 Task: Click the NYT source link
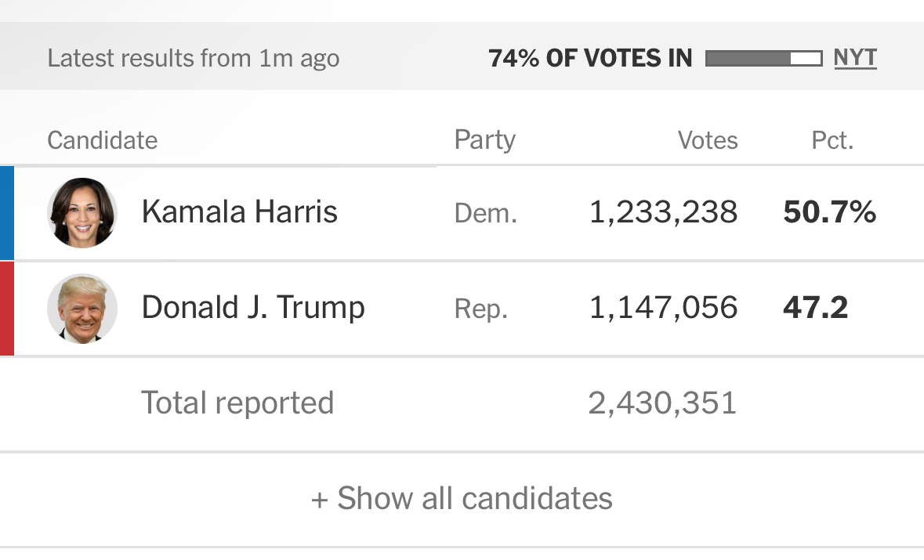855,58
